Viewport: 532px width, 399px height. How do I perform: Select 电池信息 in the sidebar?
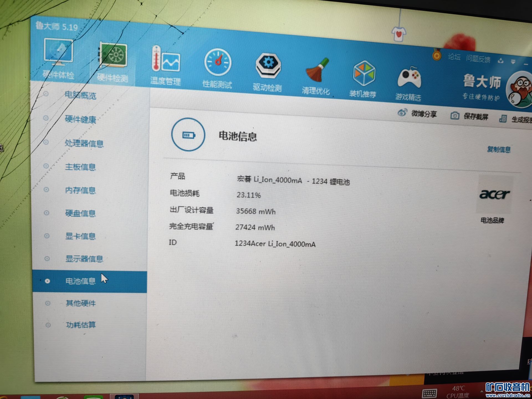[90, 281]
